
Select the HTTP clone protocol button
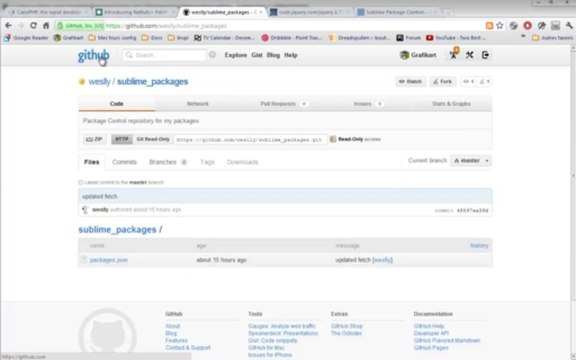click(122, 139)
